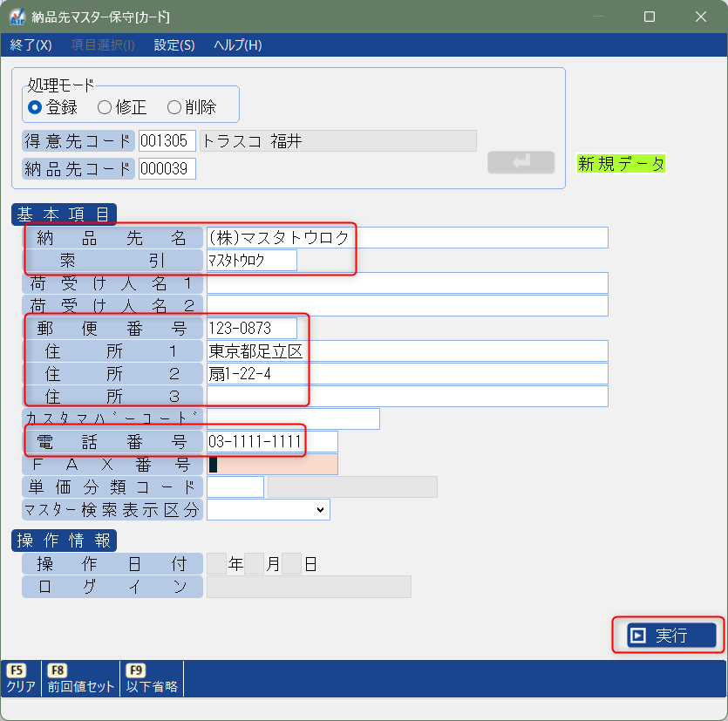Click the トラスコ 福井 customer name display
The height and width of the screenshot is (721, 728).
coord(338,140)
